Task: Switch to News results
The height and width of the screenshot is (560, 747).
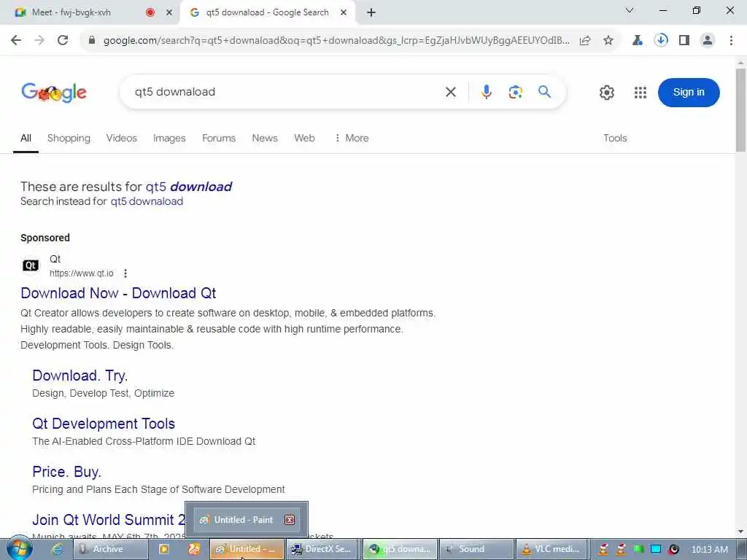Action: click(264, 138)
